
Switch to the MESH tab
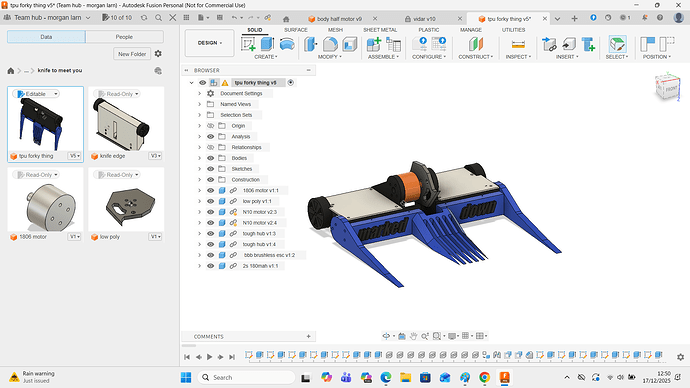point(335,30)
